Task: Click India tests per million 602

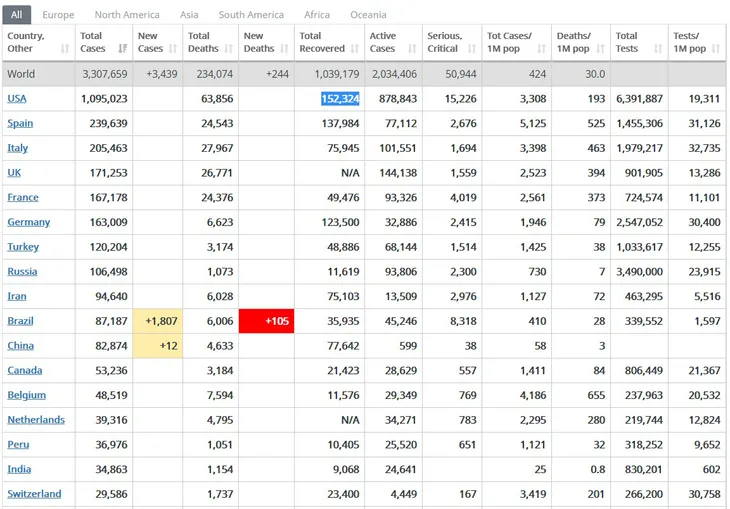Action: [x=711, y=469]
